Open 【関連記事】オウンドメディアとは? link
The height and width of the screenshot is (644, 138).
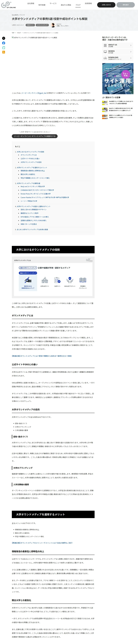point(42,356)
